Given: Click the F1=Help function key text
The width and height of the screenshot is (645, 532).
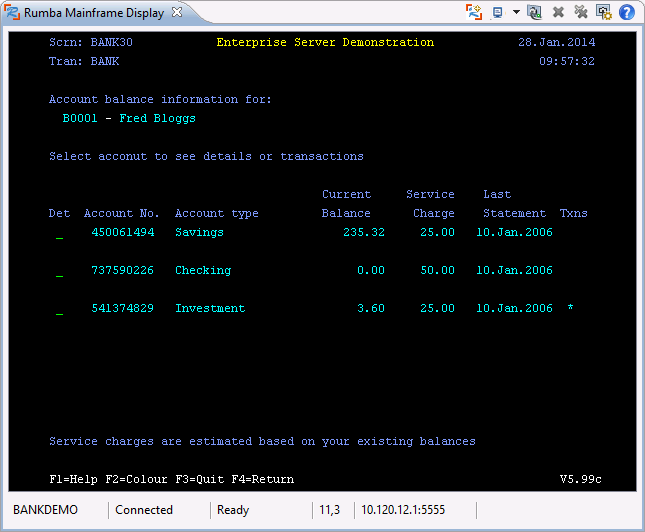Looking at the screenshot, I should 73,480.
